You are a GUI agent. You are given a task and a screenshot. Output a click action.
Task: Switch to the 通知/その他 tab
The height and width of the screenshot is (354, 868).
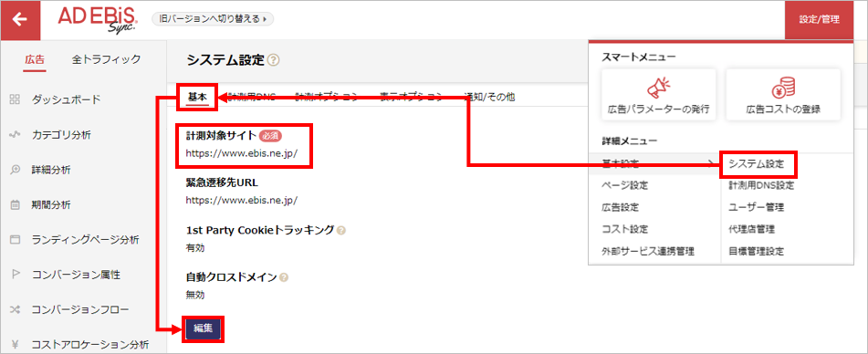point(489,97)
